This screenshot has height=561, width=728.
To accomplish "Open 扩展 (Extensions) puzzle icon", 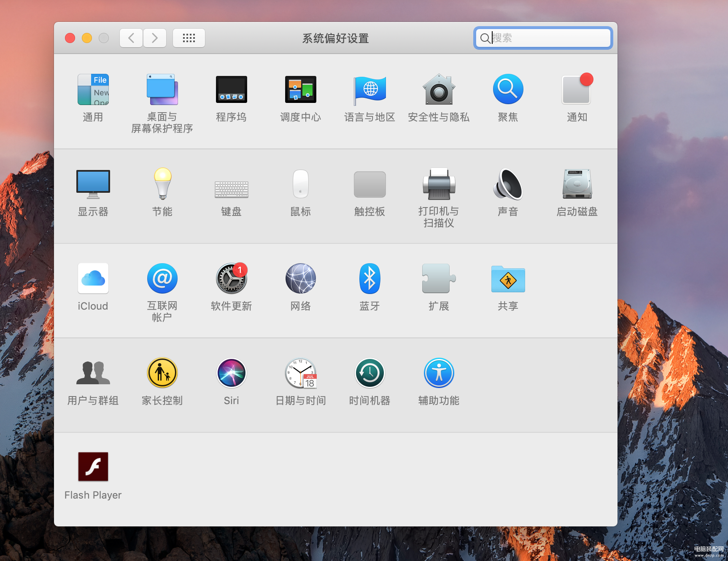I will pyautogui.click(x=439, y=278).
